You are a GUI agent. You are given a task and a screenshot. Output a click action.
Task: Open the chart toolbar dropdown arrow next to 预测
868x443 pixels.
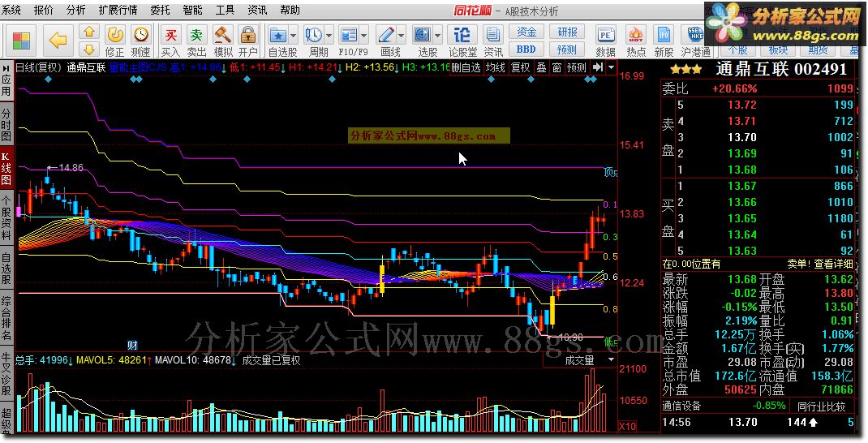click(611, 67)
